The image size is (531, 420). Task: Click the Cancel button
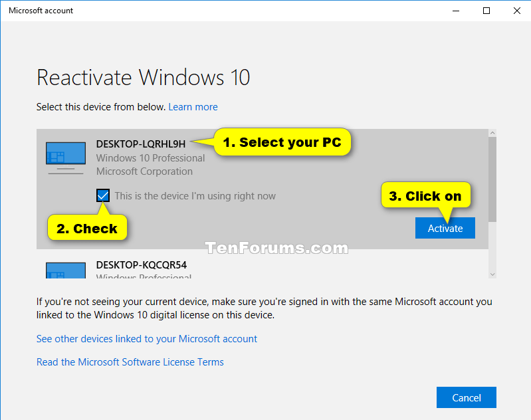point(467,397)
